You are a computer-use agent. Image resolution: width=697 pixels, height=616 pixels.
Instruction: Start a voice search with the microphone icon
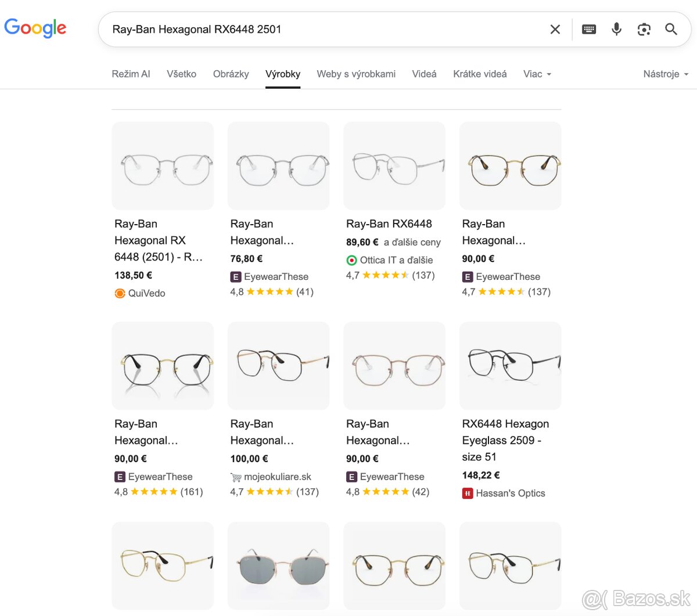click(x=616, y=29)
